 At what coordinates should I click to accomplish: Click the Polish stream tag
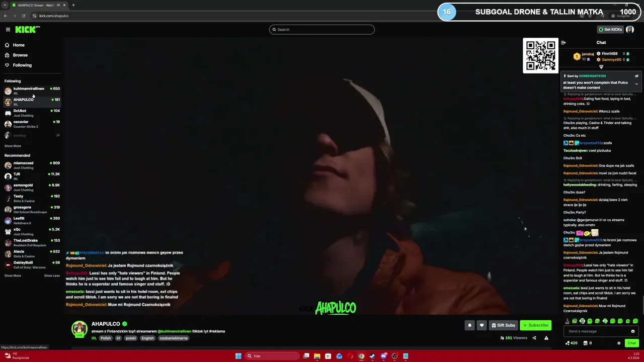click(x=106, y=338)
